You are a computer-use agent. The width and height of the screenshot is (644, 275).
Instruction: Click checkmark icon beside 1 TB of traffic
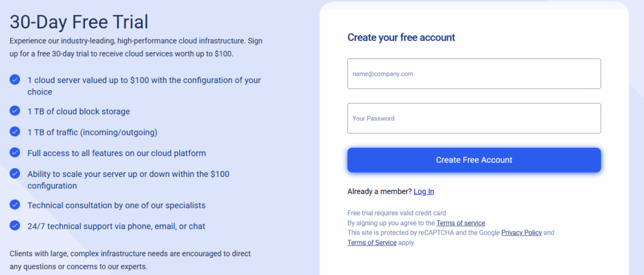[x=15, y=132]
